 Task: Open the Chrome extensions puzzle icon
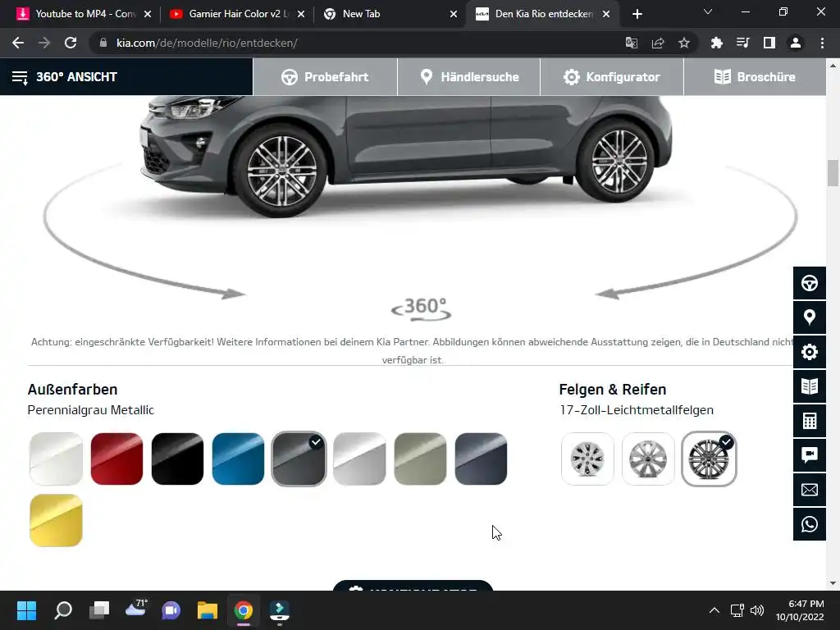click(717, 43)
